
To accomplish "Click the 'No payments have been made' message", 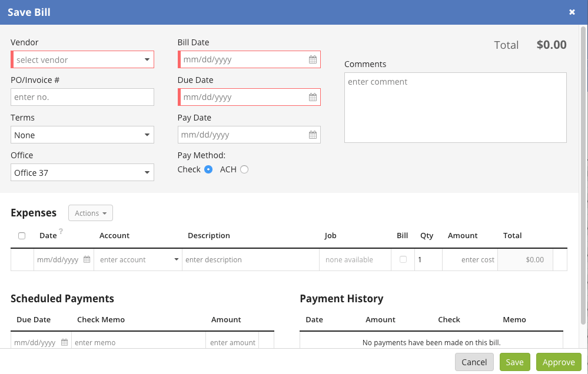I will [x=431, y=342].
